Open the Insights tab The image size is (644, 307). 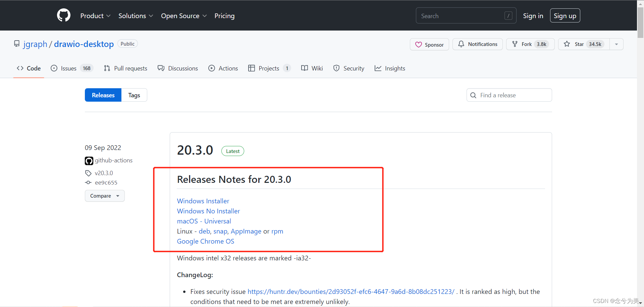[390, 68]
